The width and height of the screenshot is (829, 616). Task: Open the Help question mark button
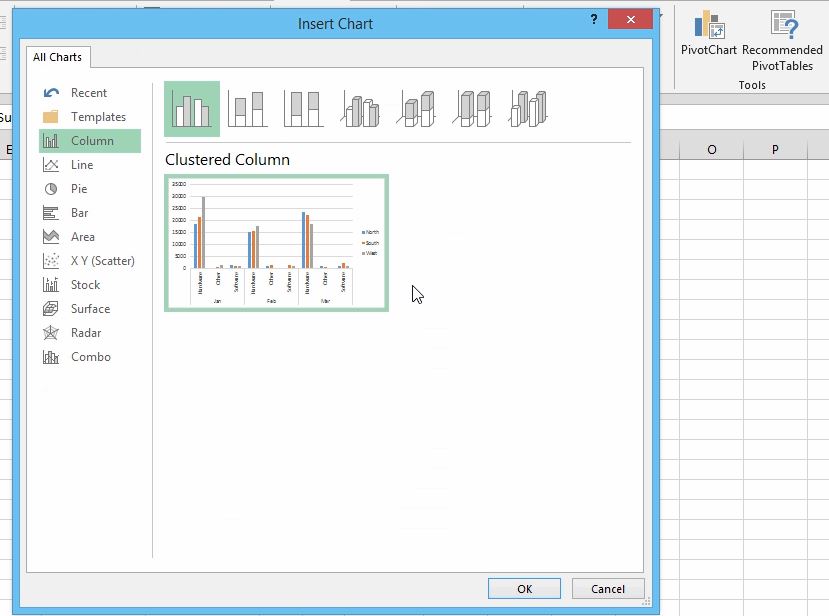594,20
